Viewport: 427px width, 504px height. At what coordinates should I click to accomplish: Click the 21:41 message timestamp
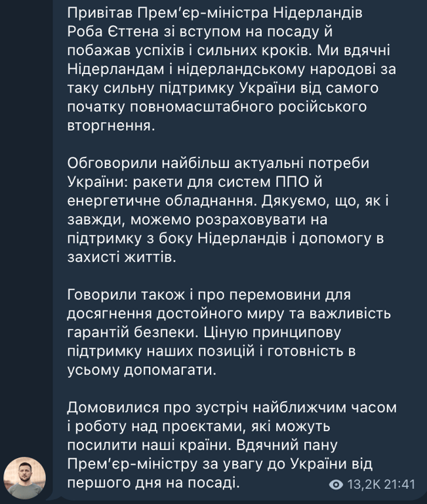point(399,484)
